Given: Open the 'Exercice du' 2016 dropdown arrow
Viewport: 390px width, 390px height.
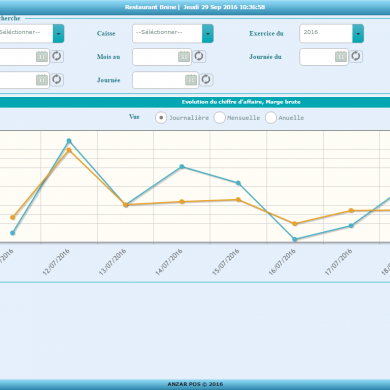Looking at the screenshot, I should point(358,33).
